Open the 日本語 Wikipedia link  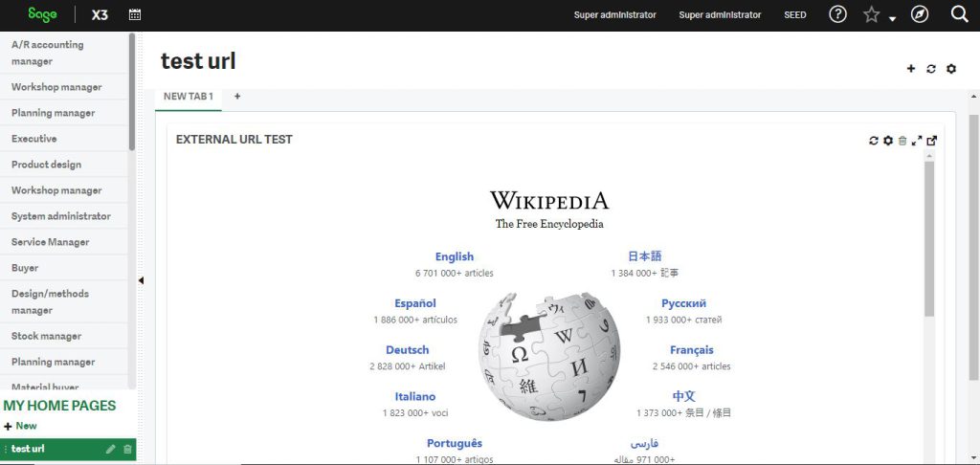(x=644, y=256)
